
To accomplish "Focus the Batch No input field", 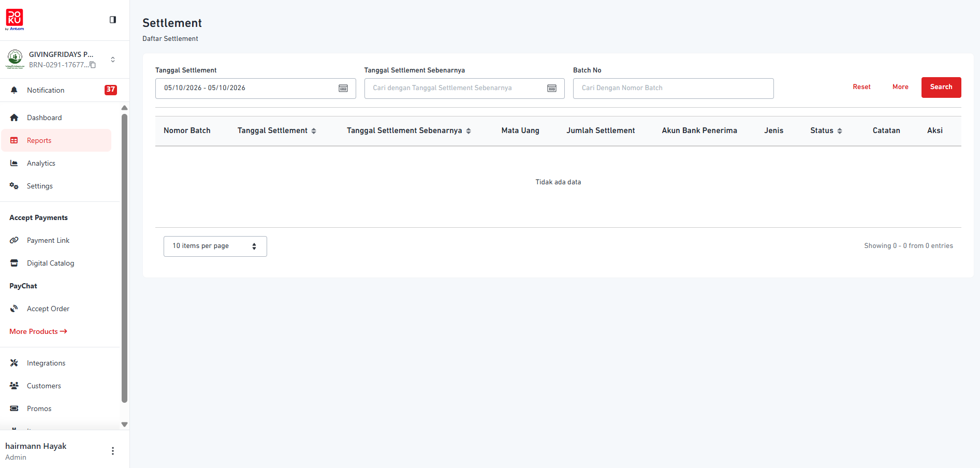I will click(x=673, y=88).
